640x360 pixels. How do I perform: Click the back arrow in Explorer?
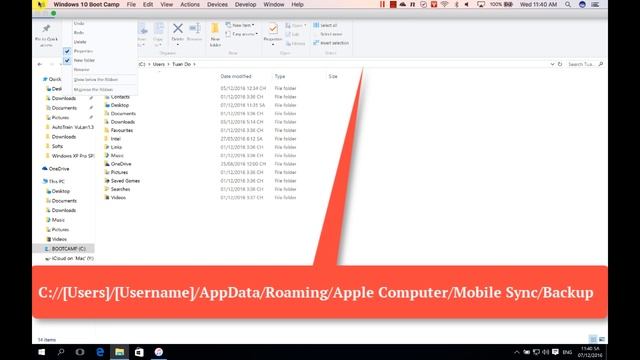coord(40,64)
